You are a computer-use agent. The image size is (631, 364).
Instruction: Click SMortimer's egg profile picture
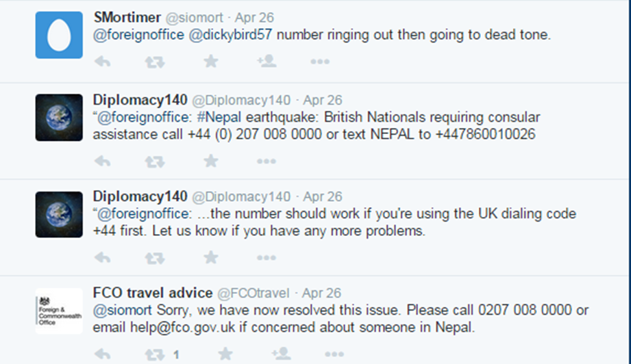click(x=59, y=35)
